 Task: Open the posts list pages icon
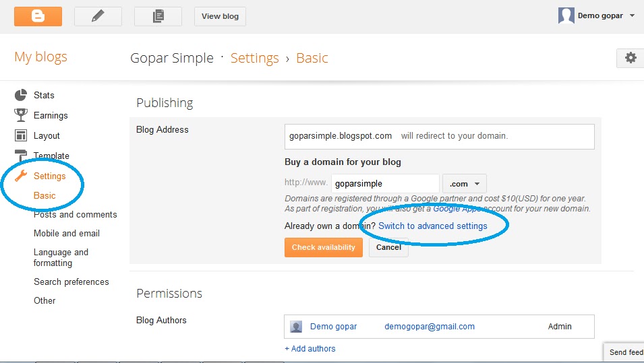(158, 16)
